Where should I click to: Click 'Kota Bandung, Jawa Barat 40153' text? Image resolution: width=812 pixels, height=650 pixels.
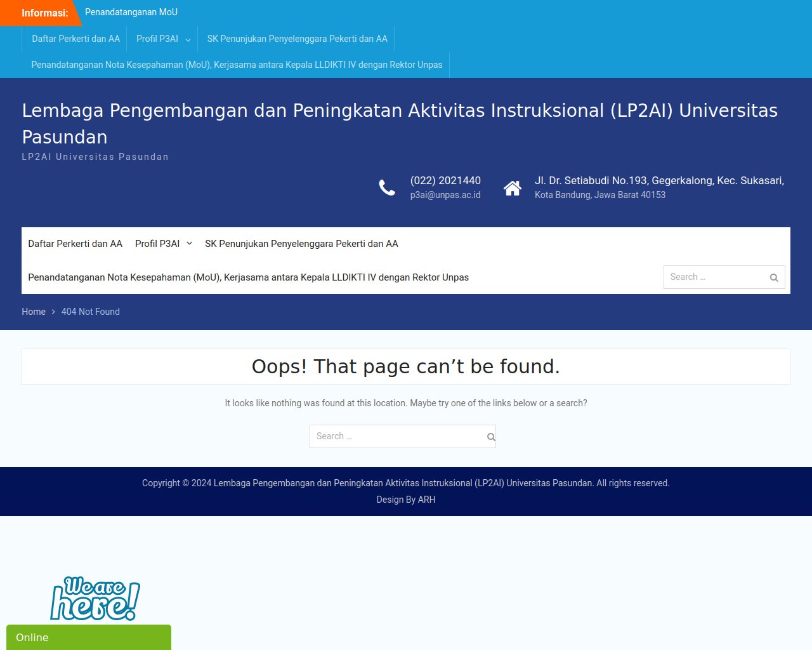click(600, 195)
